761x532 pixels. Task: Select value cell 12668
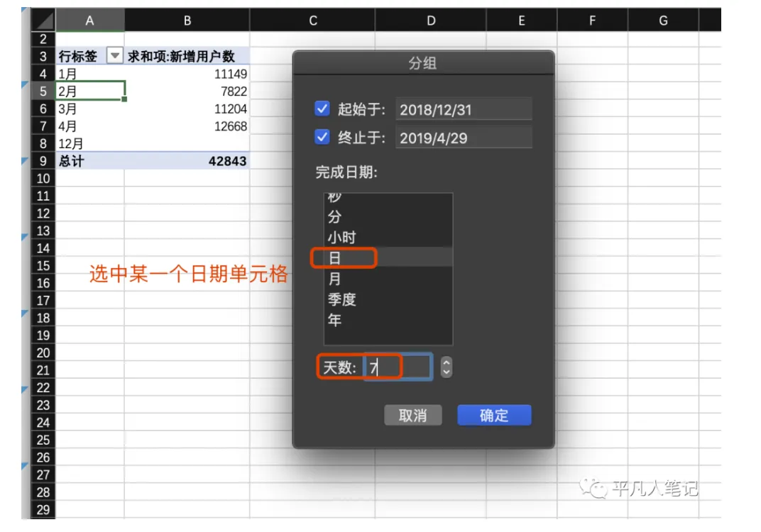(x=187, y=126)
